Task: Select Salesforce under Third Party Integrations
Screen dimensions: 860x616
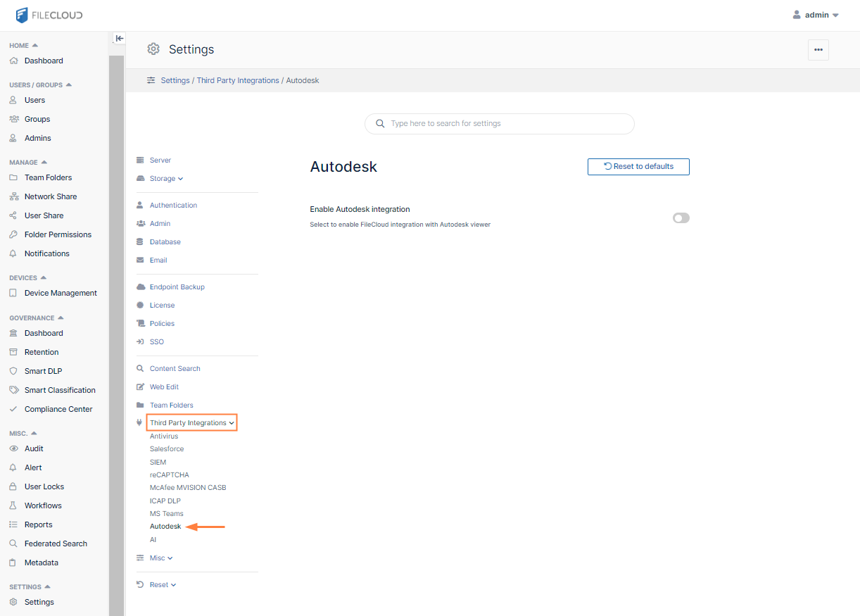Action: (x=167, y=449)
